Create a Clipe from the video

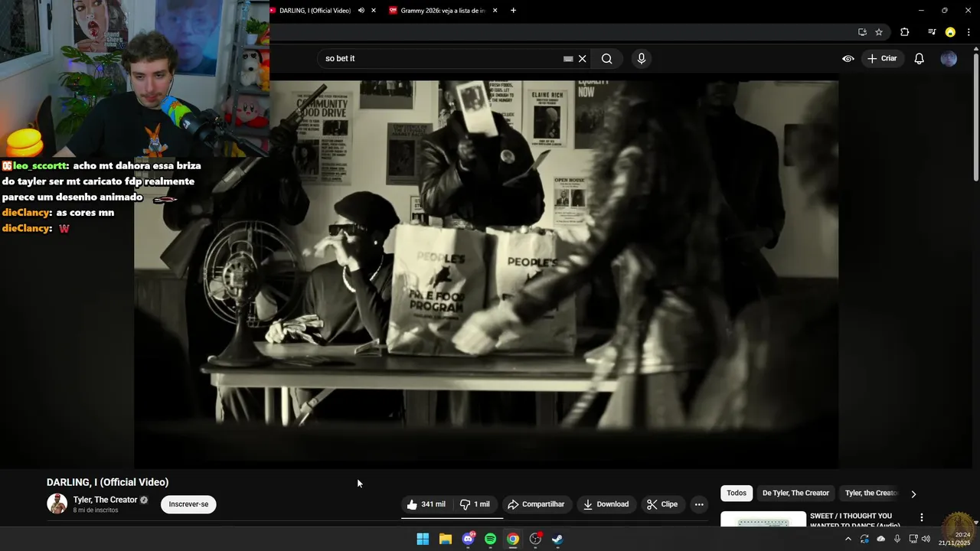(x=662, y=504)
